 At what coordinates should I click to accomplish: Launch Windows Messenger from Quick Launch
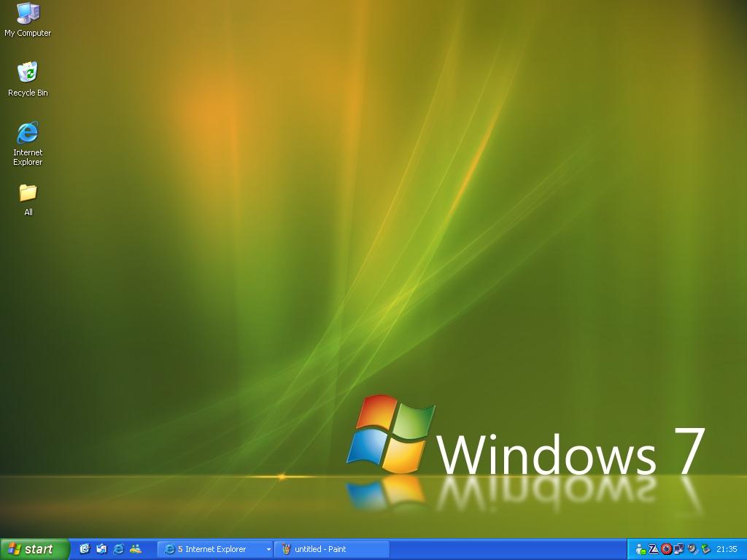pos(136,549)
